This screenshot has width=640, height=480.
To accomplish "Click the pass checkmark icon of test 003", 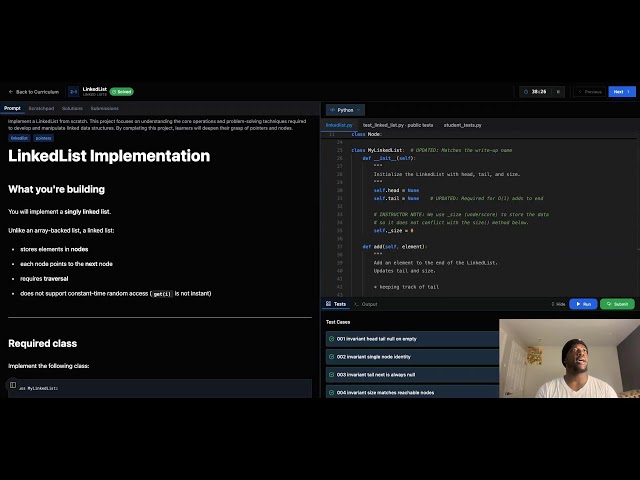I will click(x=331, y=375).
